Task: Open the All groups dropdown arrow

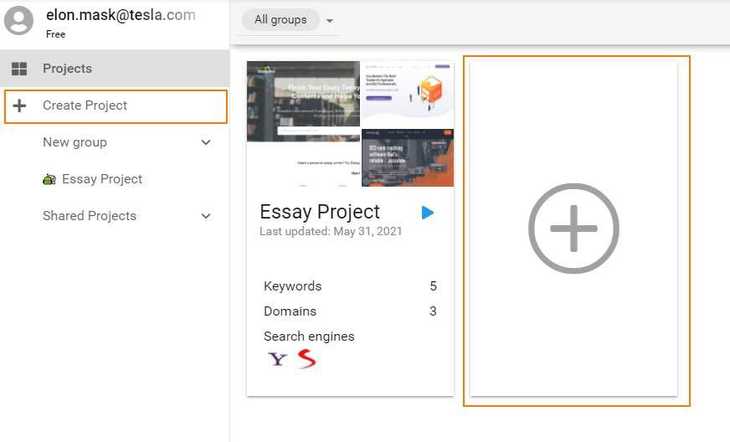Action: pyautogui.click(x=330, y=20)
